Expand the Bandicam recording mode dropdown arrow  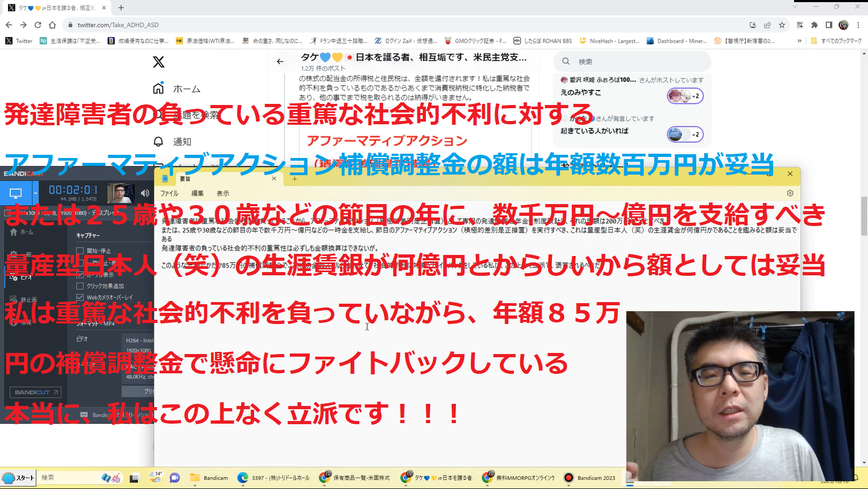35,193
